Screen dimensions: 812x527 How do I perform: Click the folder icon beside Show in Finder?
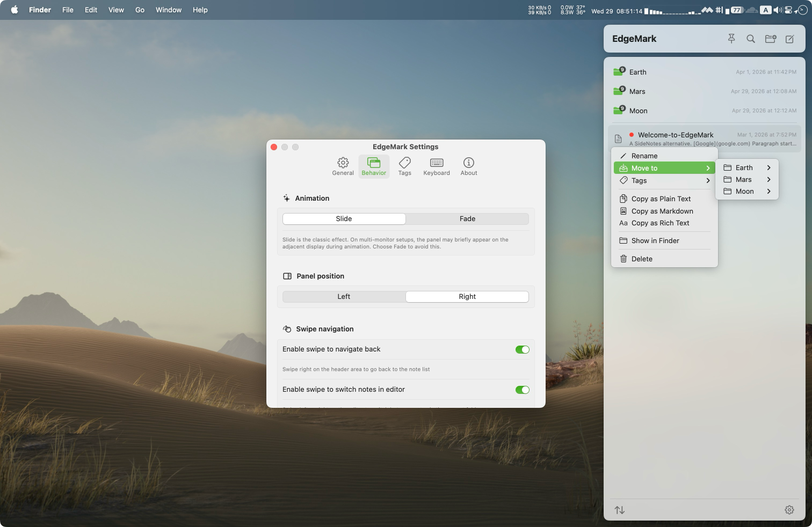pyautogui.click(x=624, y=240)
